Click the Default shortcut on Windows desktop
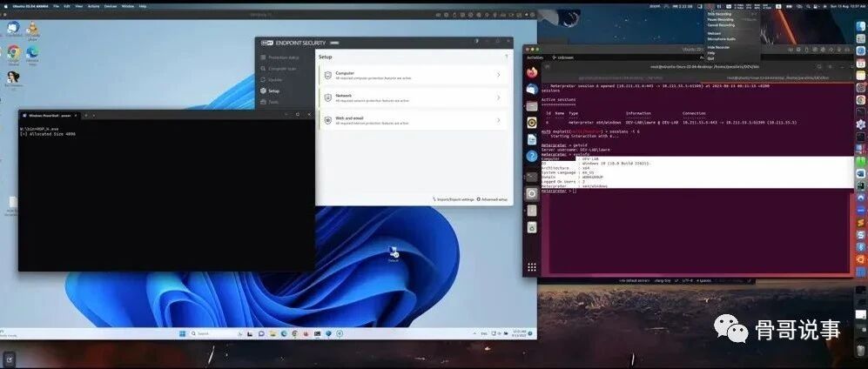The width and height of the screenshot is (868, 369). click(393, 254)
